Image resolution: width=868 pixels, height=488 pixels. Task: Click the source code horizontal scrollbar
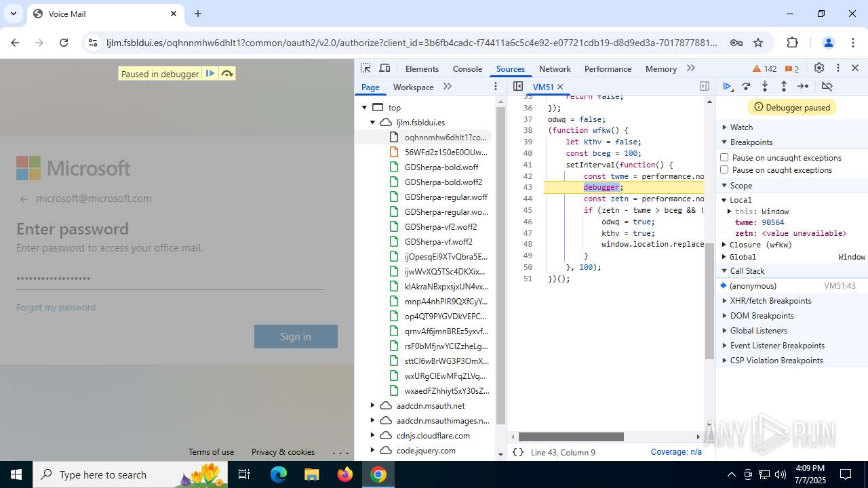[x=571, y=436]
